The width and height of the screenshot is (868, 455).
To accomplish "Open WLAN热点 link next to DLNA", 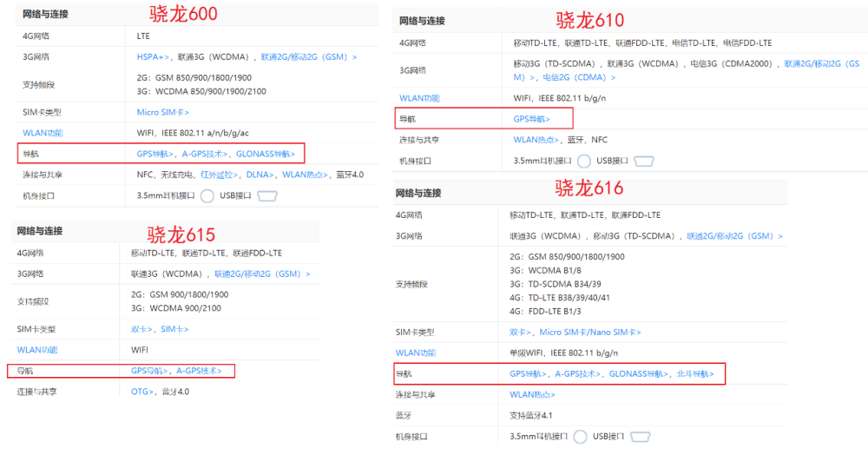I will point(305,175).
